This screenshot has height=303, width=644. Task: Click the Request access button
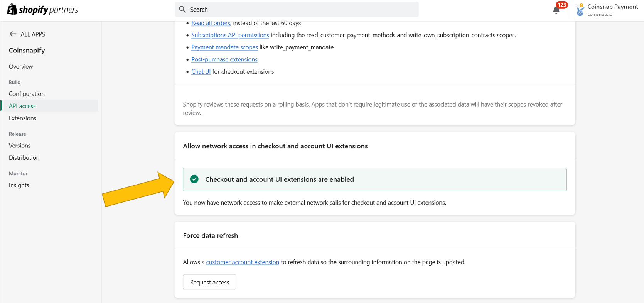coord(209,282)
